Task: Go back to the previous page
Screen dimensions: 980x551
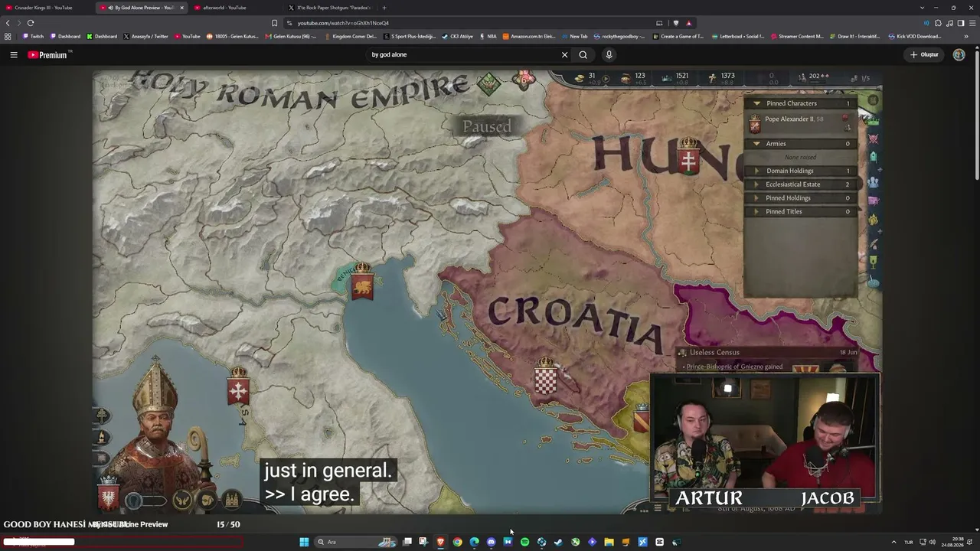Action: pyautogui.click(x=8, y=23)
